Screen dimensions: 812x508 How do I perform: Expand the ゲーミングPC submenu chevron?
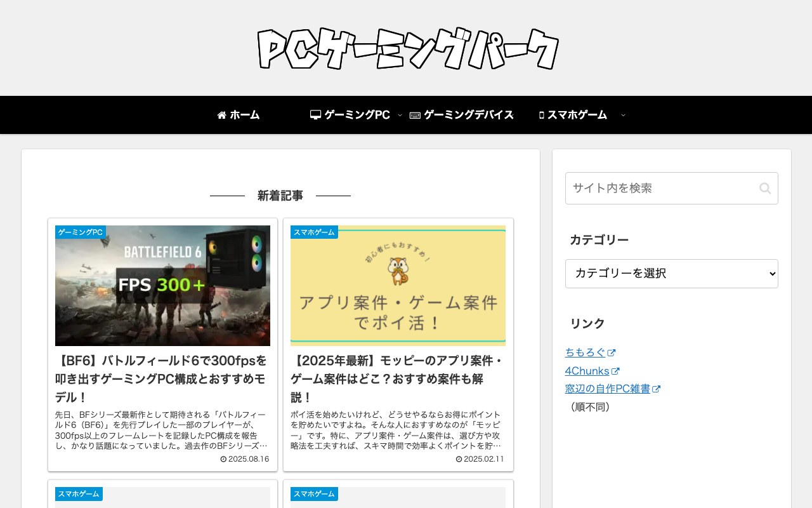(400, 115)
